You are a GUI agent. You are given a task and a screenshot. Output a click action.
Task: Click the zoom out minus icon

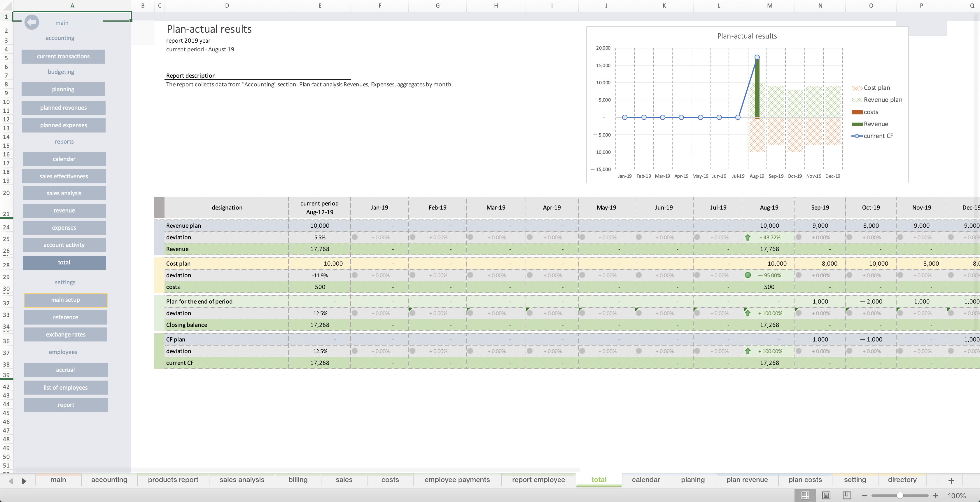click(x=864, y=495)
